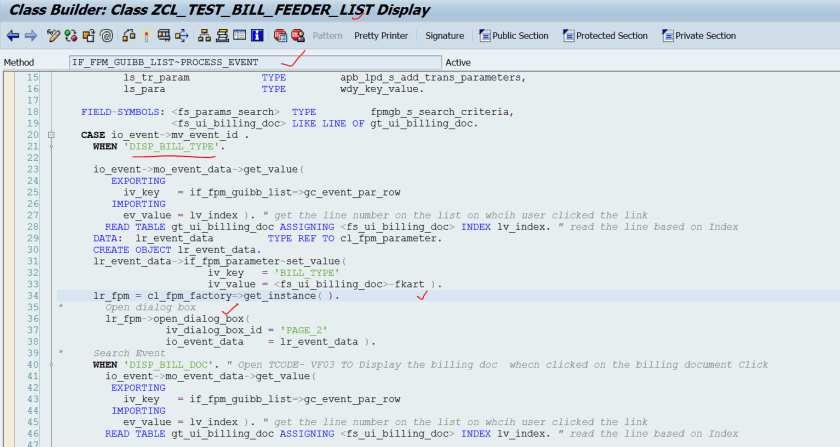Go to Protected Section
The width and height of the screenshot is (840, 447).
coord(605,36)
